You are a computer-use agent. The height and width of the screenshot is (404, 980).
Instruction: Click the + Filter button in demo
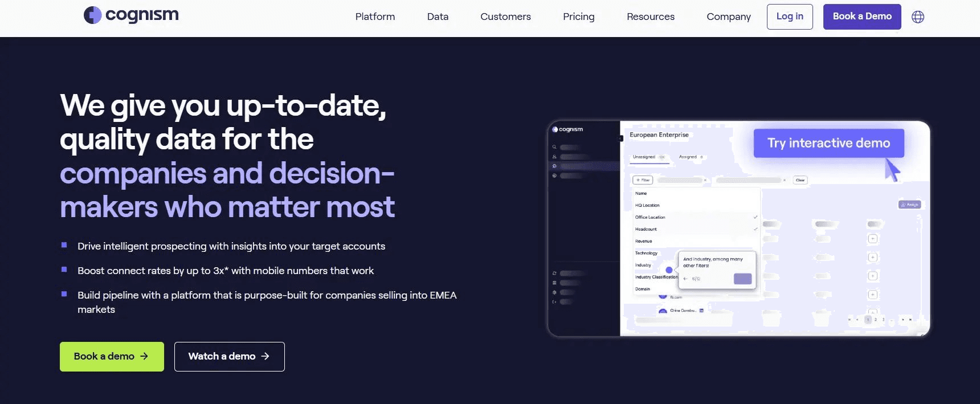pos(643,180)
